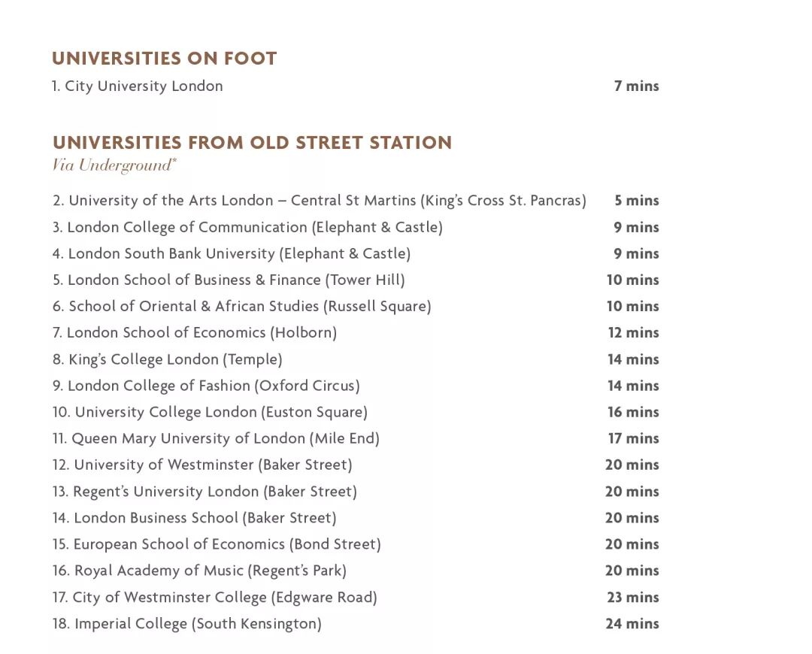Screen dimensions: 812x654
Task: Select London Business School (Baker Street)
Action: [195, 519]
